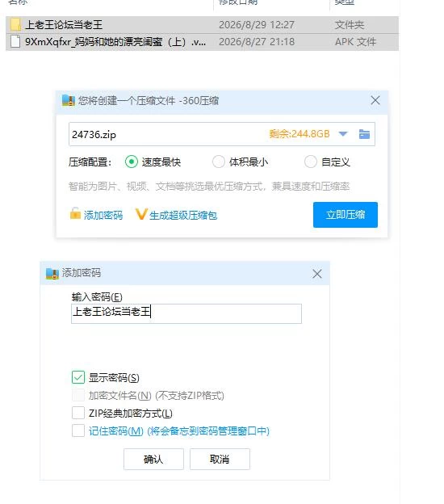Click the 压缩配置: label
Image resolution: width=444 pixels, height=504 pixels.
point(90,162)
